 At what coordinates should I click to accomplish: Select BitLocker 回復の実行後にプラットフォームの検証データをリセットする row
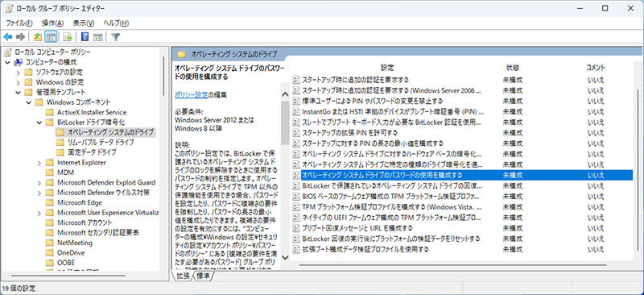[x=461, y=239]
